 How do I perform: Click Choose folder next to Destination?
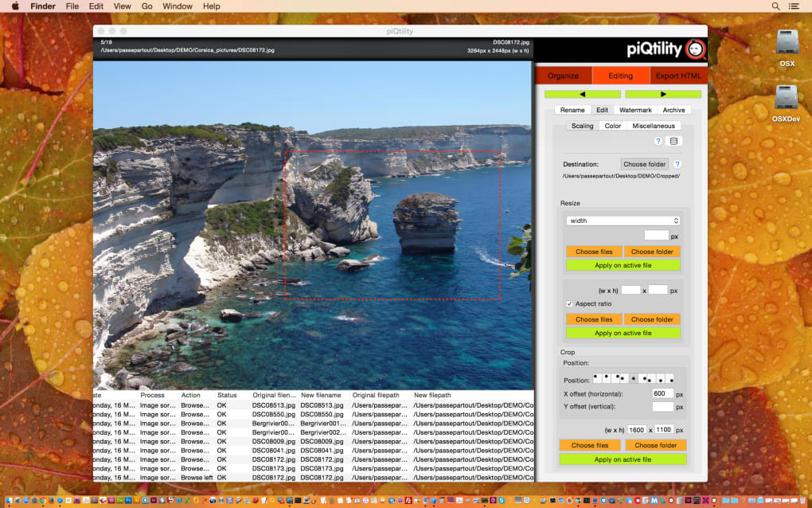644,164
